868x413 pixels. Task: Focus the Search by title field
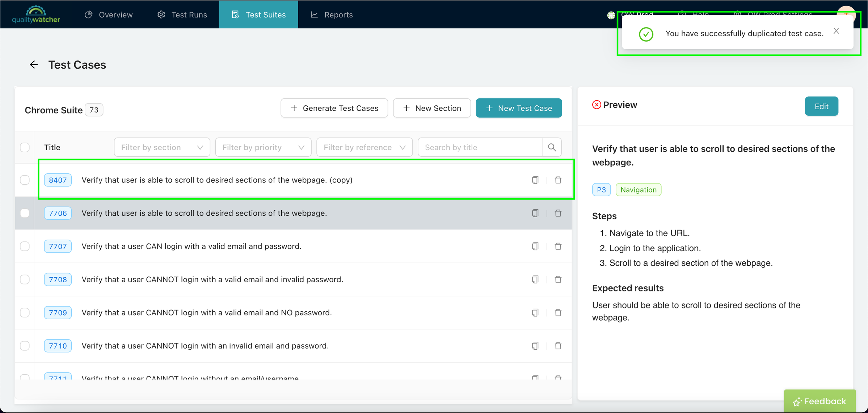click(x=480, y=147)
